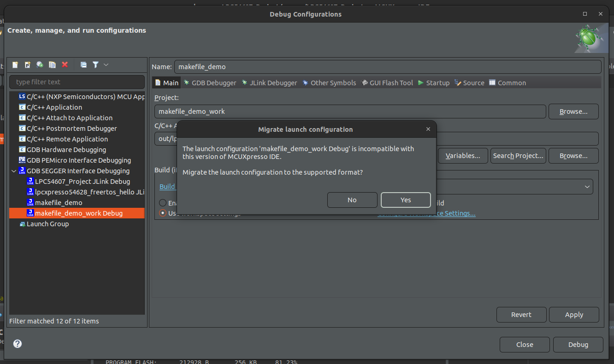The width and height of the screenshot is (614, 364).
Task: Open the filter options dropdown chevron
Action: [106, 65]
